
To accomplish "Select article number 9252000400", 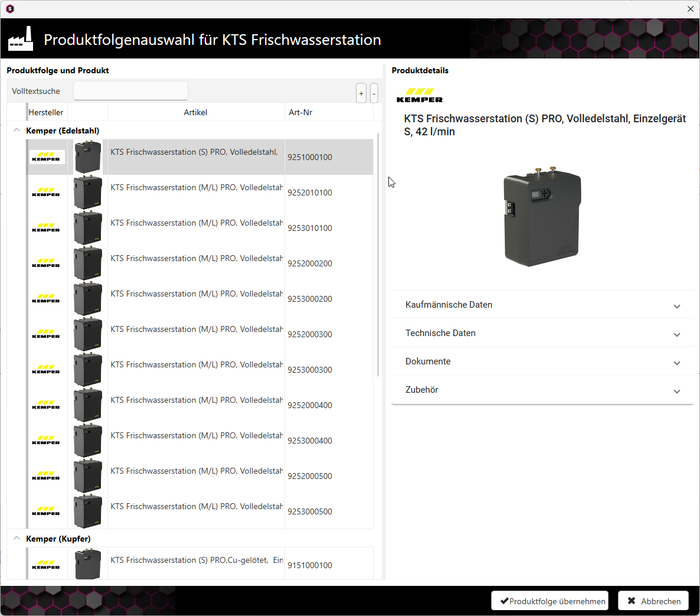I will (310, 405).
